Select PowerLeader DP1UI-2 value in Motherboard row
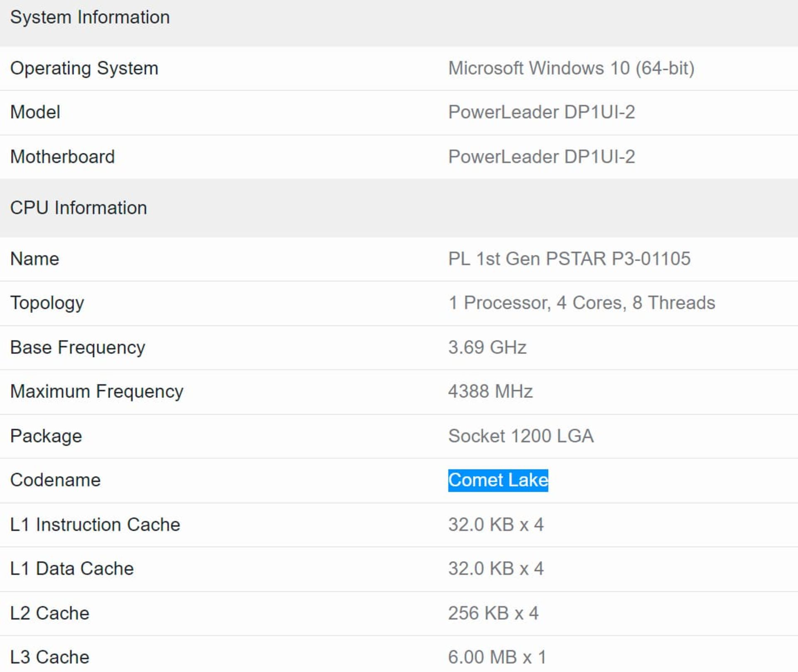 [x=542, y=157]
